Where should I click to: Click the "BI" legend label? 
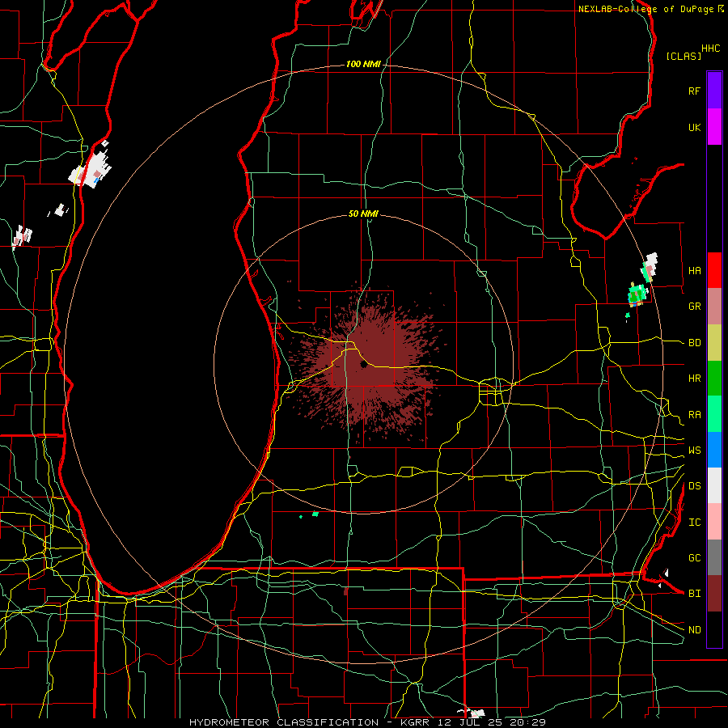(694, 594)
